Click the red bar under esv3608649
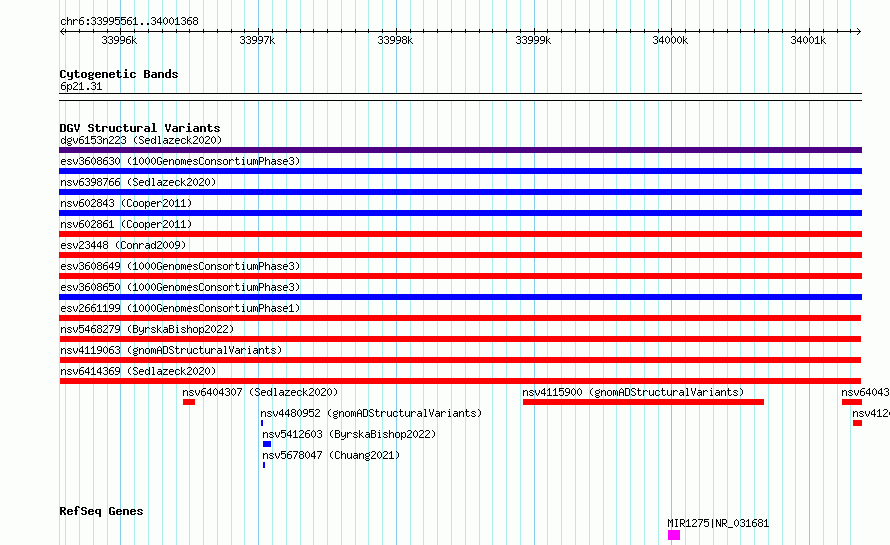 (460, 276)
